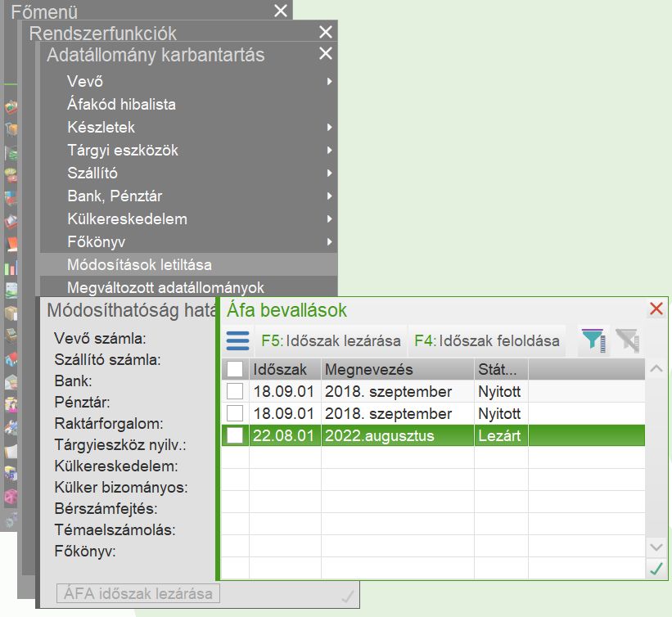Click the gear icon at sidebar bottom
This screenshot has height=617, width=672.
pyautogui.click(x=11, y=520)
